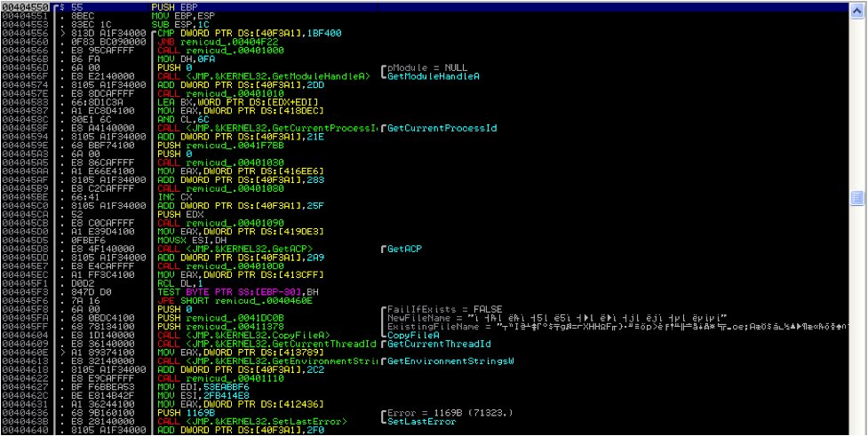Select CALL <JMP.&KERNEL32.CopyFileA> instruction
The height and width of the screenshot is (436, 868).
pyautogui.click(x=243, y=336)
